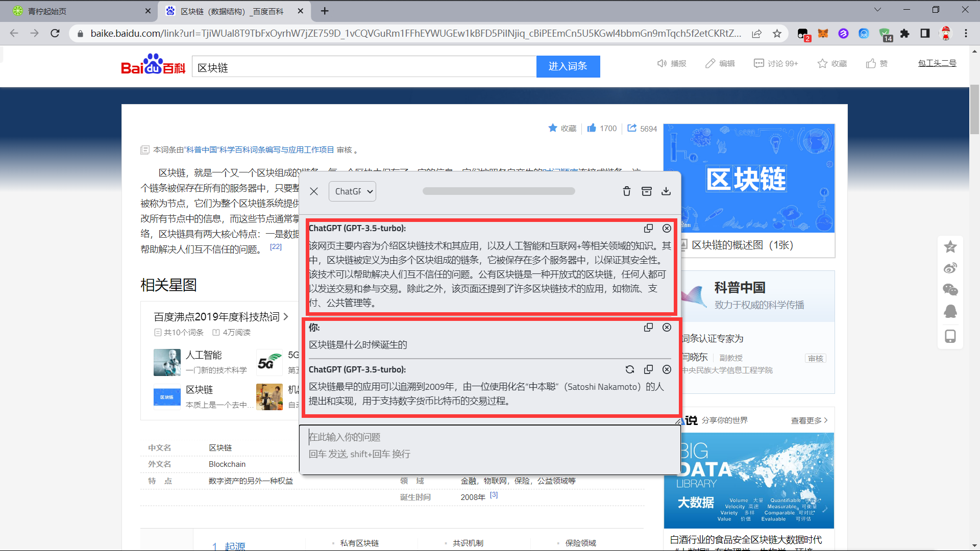Click the address bar URL
Screen dimensions: 980x551
click(415, 33)
